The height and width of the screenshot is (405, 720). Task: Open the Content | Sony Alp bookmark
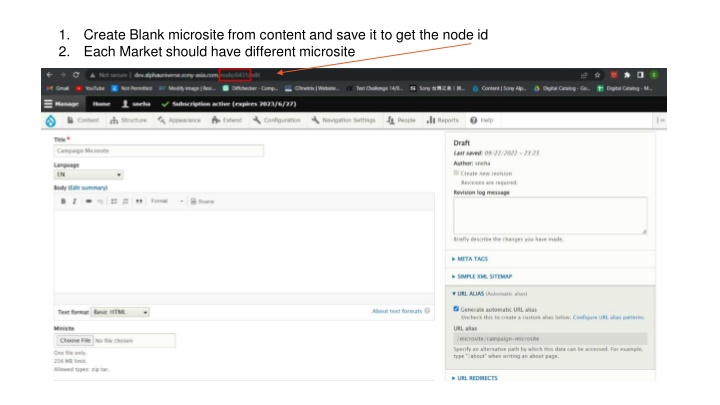[x=499, y=88]
